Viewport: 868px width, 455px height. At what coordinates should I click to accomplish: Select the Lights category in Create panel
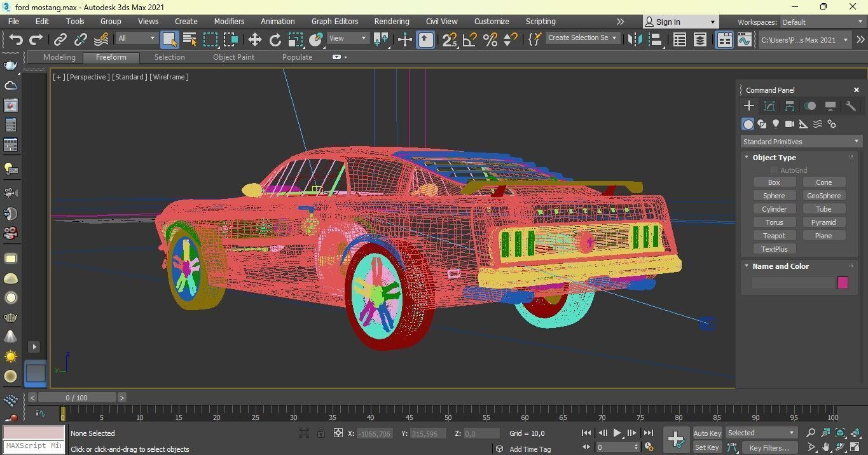(x=776, y=125)
